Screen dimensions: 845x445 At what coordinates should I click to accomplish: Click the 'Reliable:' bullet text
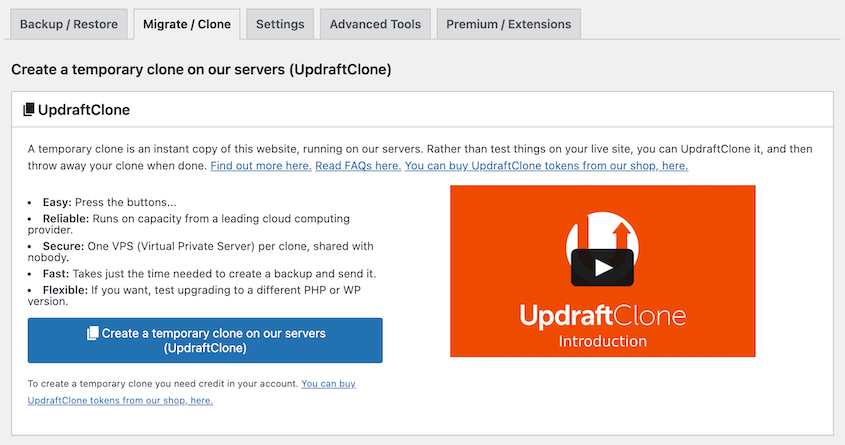(x=189, y=224)
